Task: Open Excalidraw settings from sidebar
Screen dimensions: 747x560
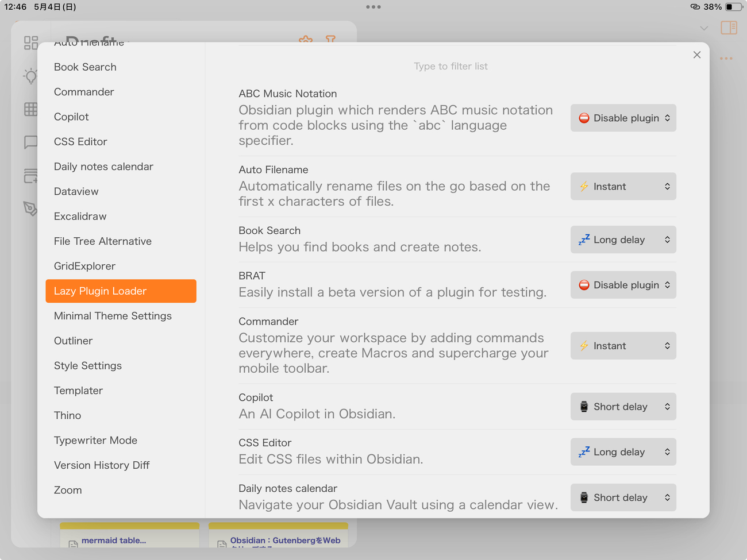Action: [x=80, y=217]
